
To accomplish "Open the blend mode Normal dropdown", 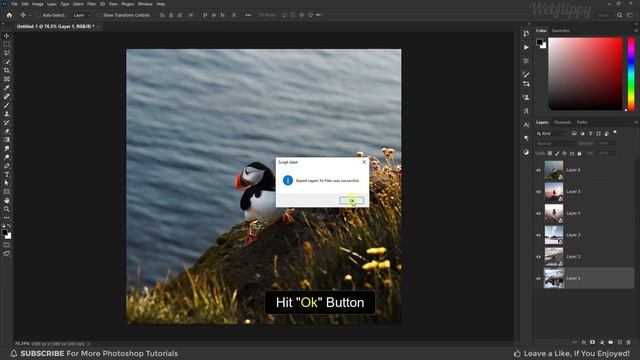I will pyautogui.click(x=555, y=144).
